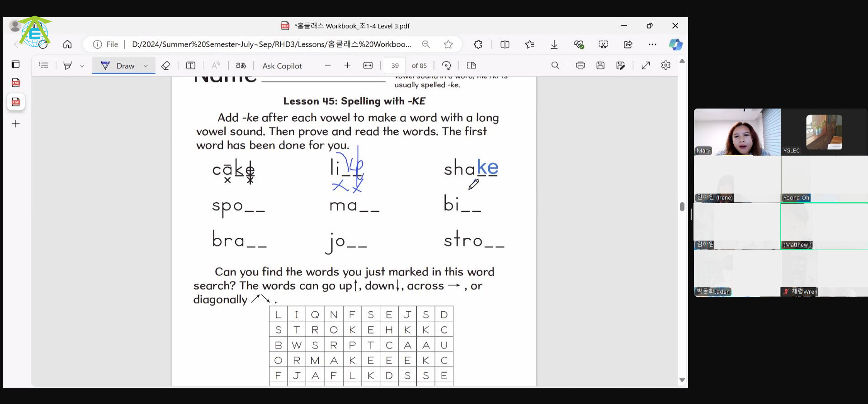Click scroll up arrow of PDF scrollbar
Viewport: 868px width, 404px height.
(682, 61)
